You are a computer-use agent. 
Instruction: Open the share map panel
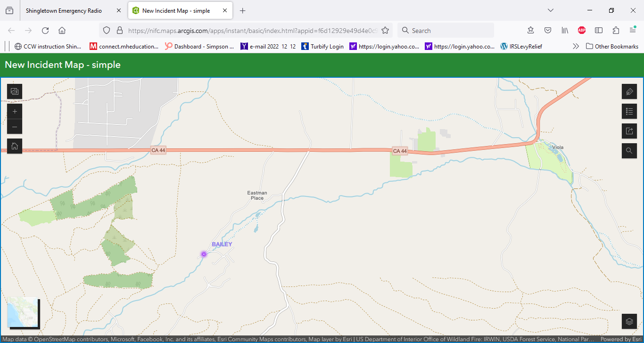pos(629,131)
